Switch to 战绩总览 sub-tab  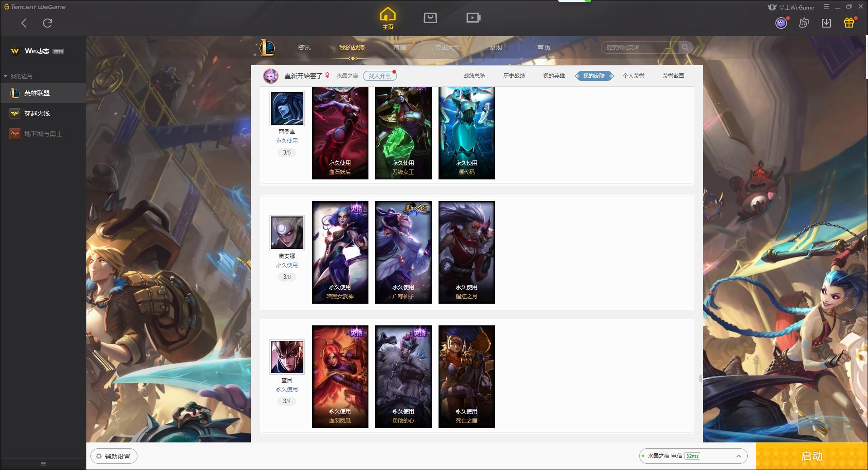click(x=474, y=76)
